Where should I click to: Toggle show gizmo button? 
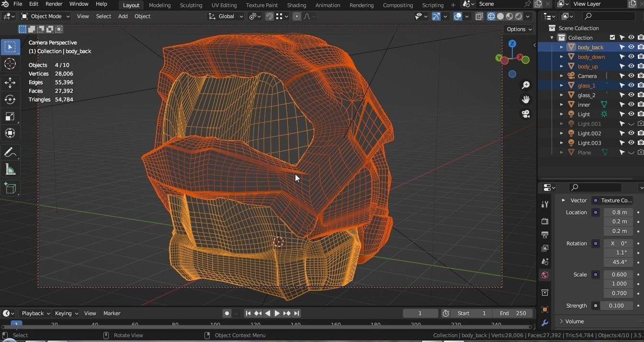coord(436,16)
